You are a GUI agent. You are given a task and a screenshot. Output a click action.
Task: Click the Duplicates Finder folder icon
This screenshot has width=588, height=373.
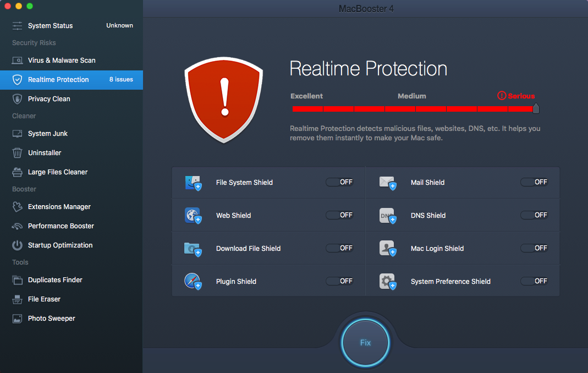coord(17,280)
